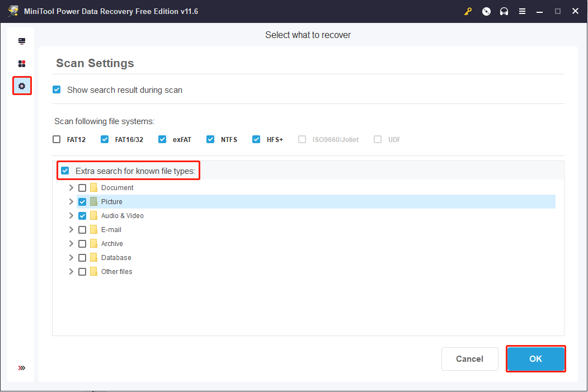Expand the E-mail tree node

pyautogui.click(x=71, y=229)
